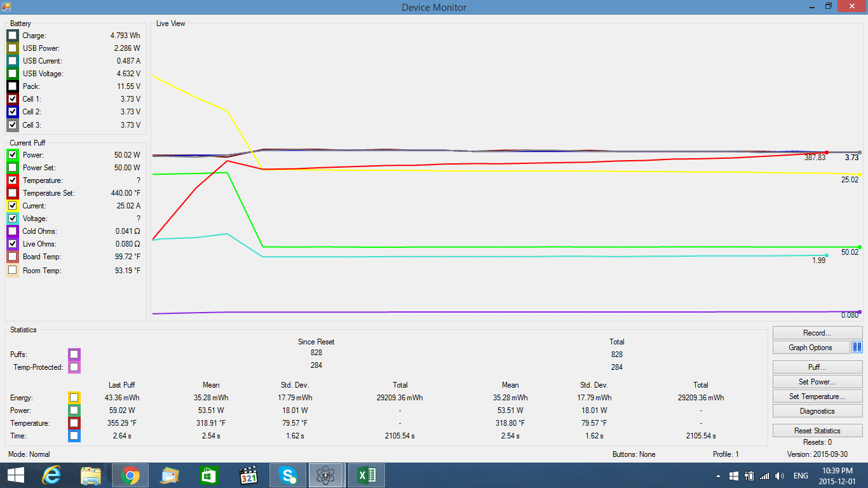Screen dimensions: 868x488
Task: Toggle the Live Ohms checkbox
Action: click(13, 244)
